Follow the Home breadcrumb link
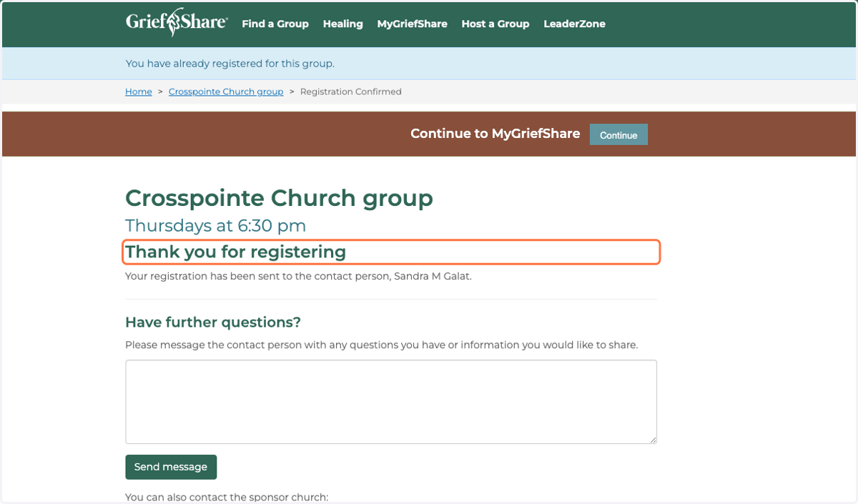858x504 pixels. pyautogui.click(x=139, y=92)
